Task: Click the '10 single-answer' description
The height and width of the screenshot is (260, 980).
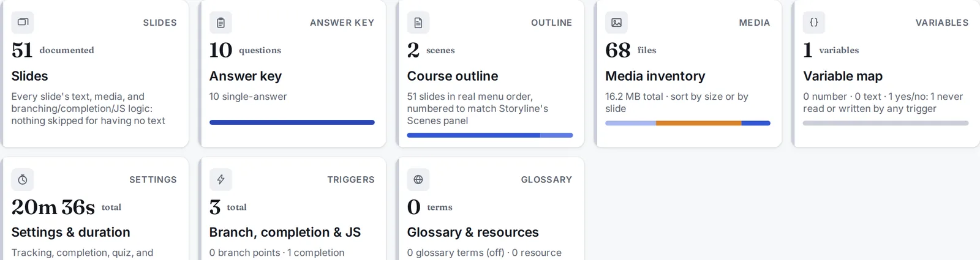Action: pyautogui.click(x=248, y=97)
